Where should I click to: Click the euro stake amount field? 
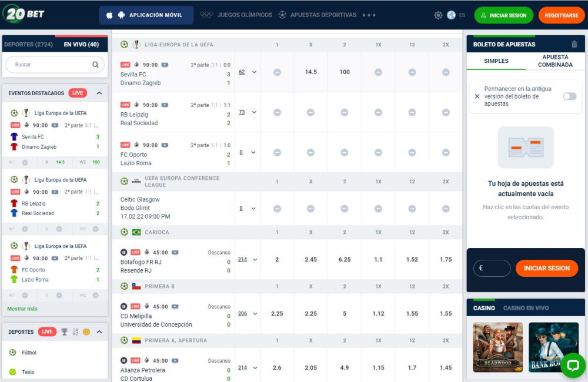pyautogui.click(x=492, y=269)
